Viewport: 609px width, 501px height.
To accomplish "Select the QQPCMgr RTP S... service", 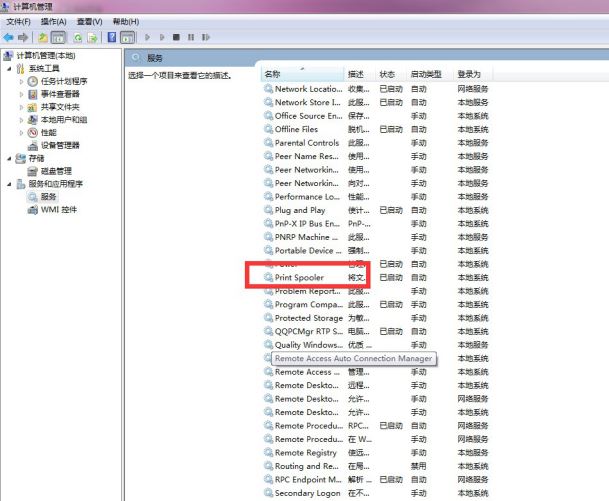I will 308,331.
